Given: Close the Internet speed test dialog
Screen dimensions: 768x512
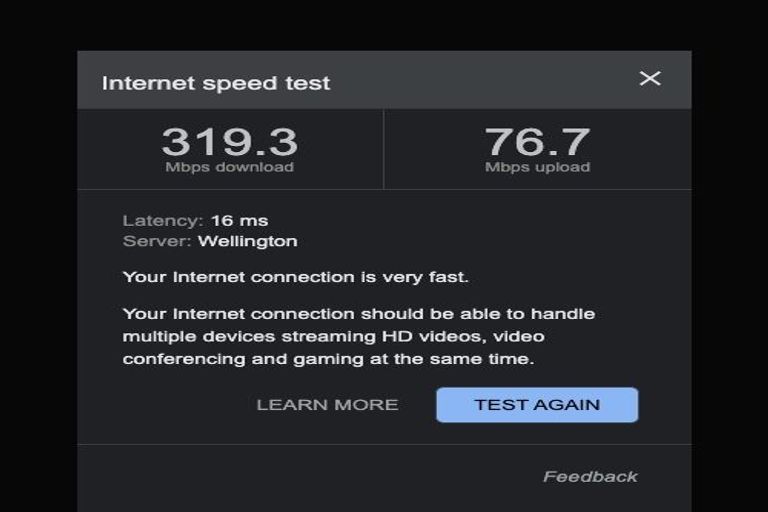Looking at the screenshot, I should click(650, 78).
